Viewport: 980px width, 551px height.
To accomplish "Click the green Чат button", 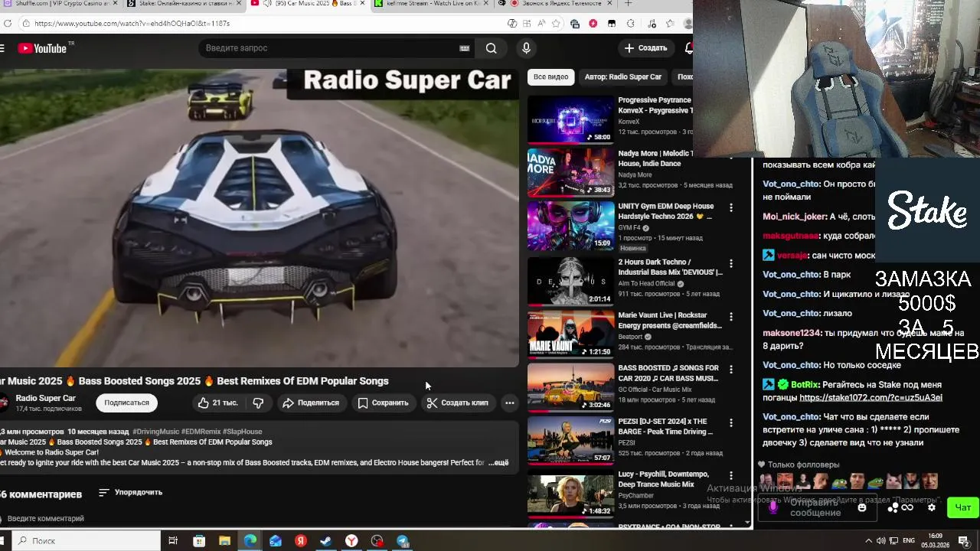I will pos(963,507).
